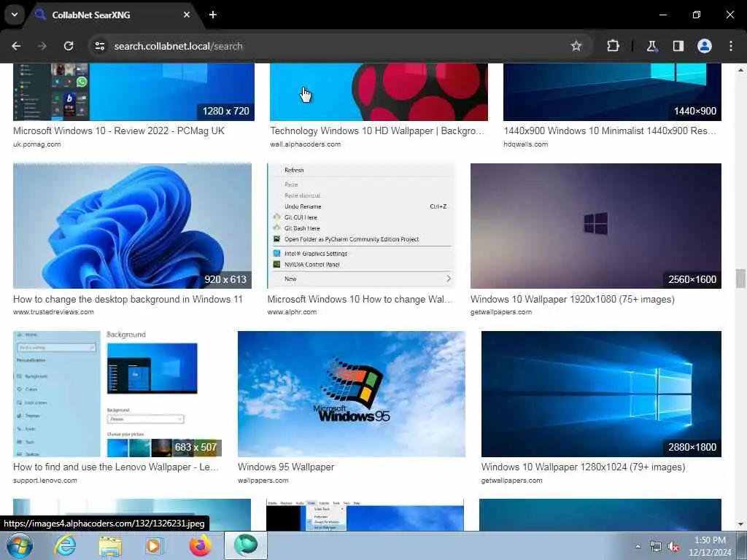The height and width of the screenshot is (560, 747).
Task: Open Microsoft Windows 10 Review PCMag thumbnail
Action: pyautogui.click(x=133, y=92)
